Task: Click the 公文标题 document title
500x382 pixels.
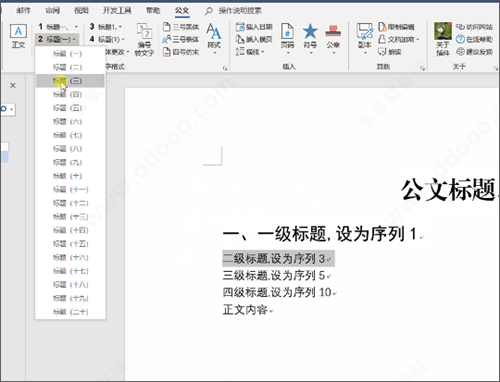Action: (449, 190)
